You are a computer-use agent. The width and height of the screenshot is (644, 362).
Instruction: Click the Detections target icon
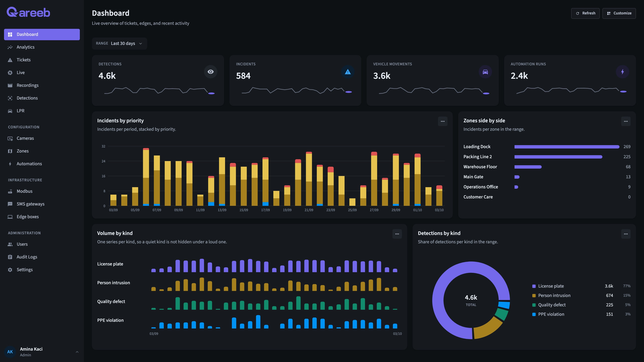pyautogui.click(x=10, y=98)
